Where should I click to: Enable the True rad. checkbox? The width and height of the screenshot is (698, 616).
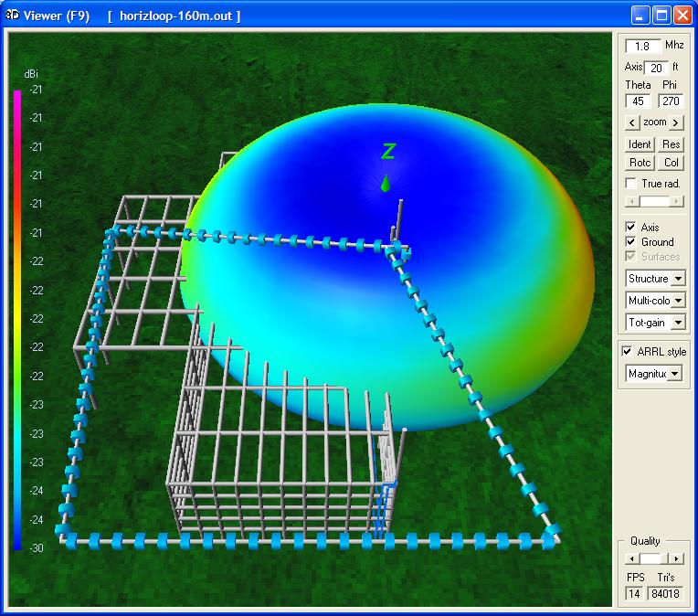point(630,184)
